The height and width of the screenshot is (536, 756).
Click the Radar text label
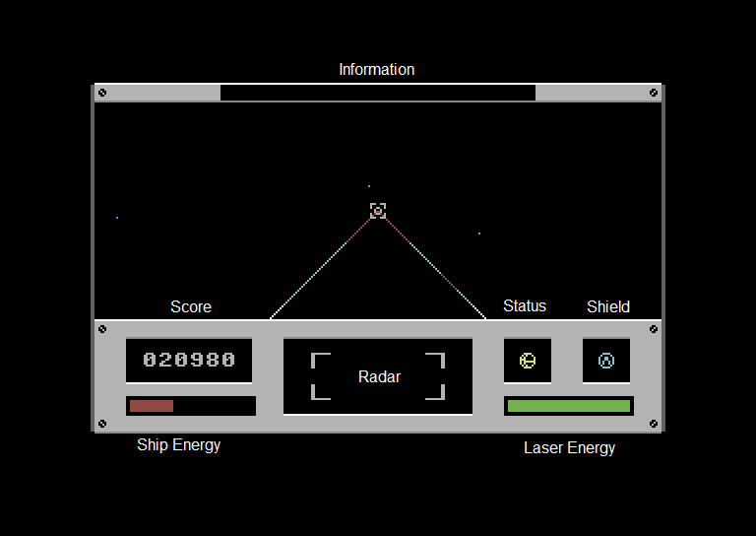pyautogui.click(x=379, y=376)
